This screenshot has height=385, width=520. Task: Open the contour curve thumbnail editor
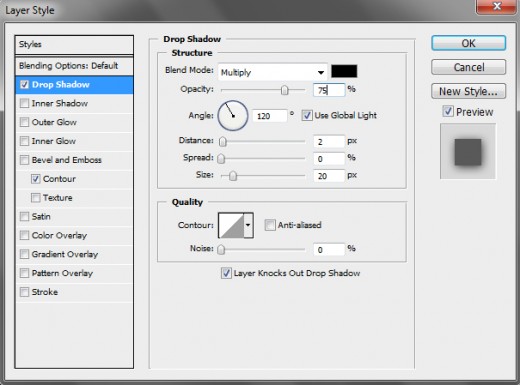pos(231,225)
